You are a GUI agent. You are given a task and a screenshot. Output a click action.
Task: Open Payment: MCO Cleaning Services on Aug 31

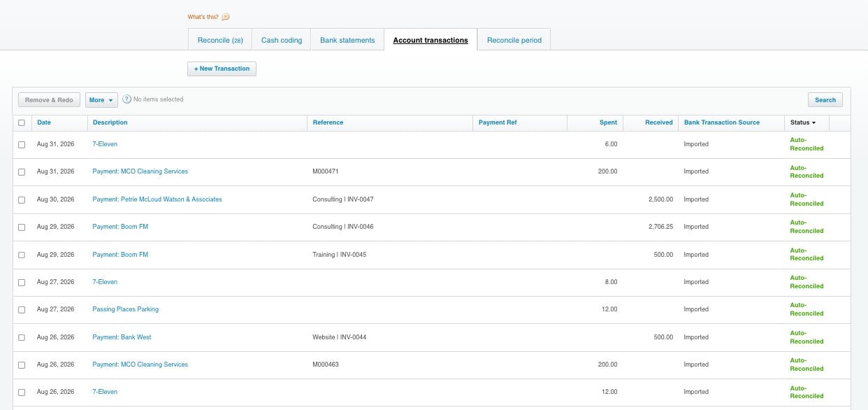click(140, 171)
